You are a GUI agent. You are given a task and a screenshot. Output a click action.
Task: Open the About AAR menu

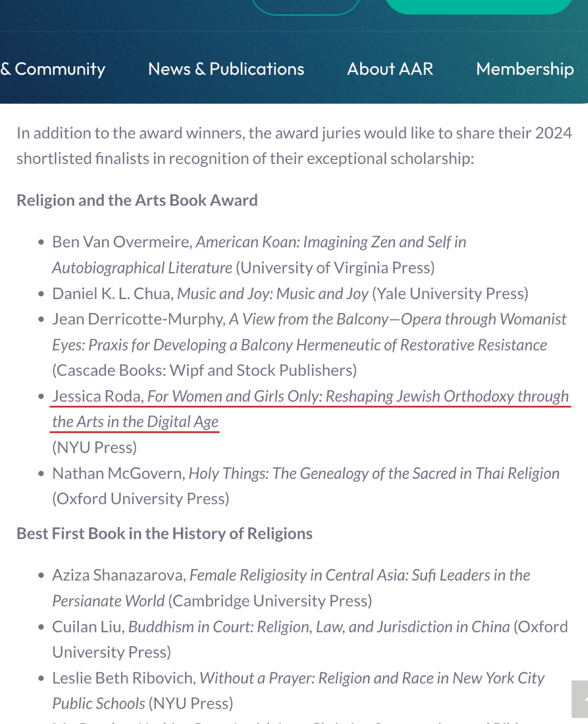tap(390, 69)
